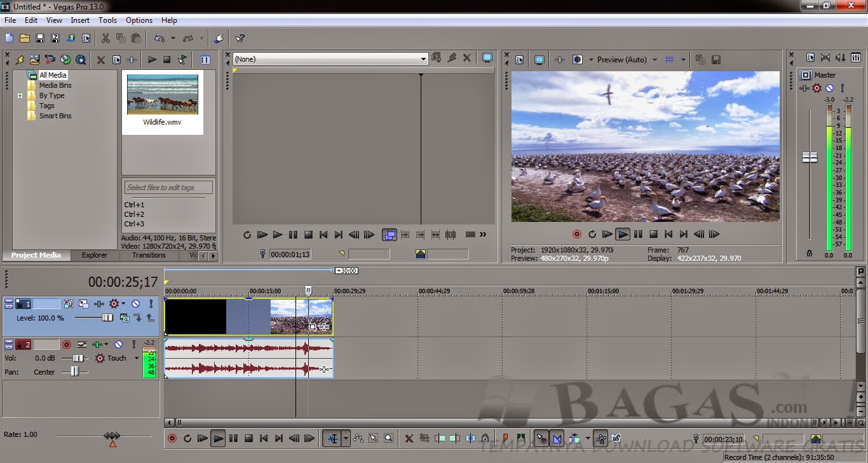Undo the last action via toolbar arrow
The width and height of the screenshot is (868, 463).
tap(159, 38)
